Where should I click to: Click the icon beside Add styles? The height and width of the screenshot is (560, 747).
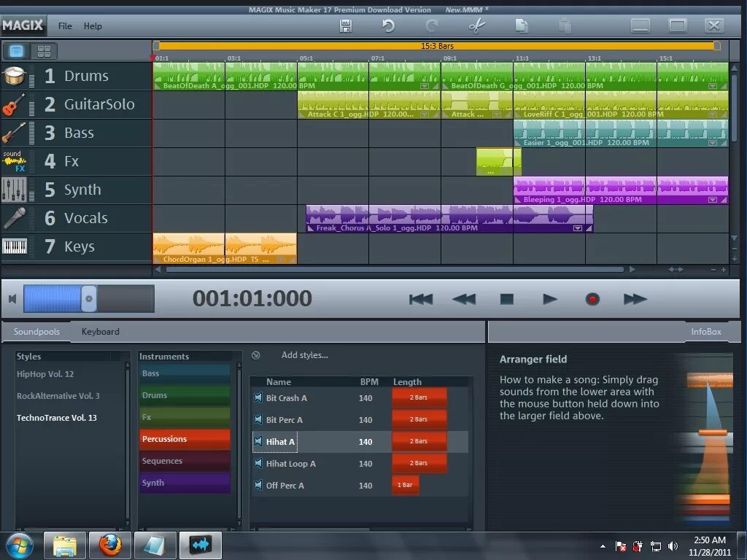[256, 355]
